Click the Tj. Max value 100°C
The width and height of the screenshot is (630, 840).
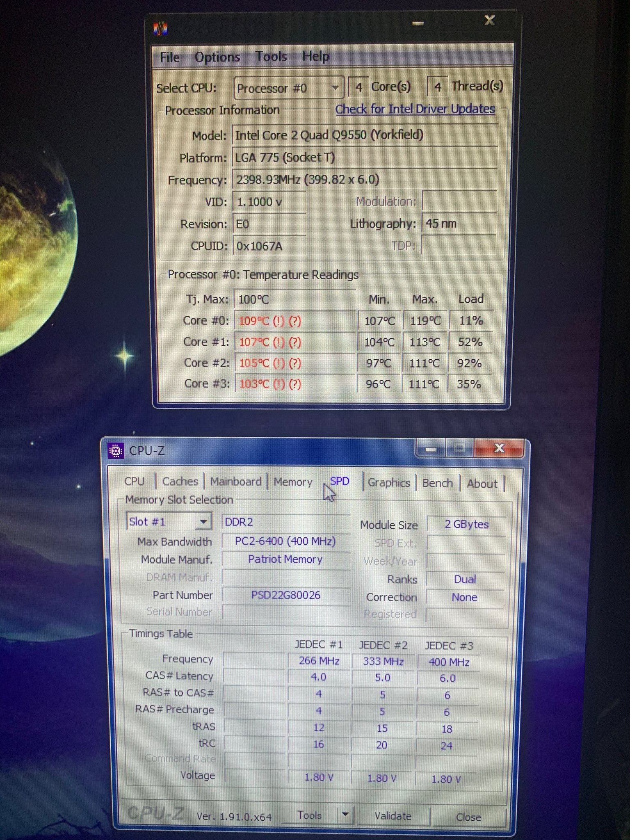coord(295,299)
